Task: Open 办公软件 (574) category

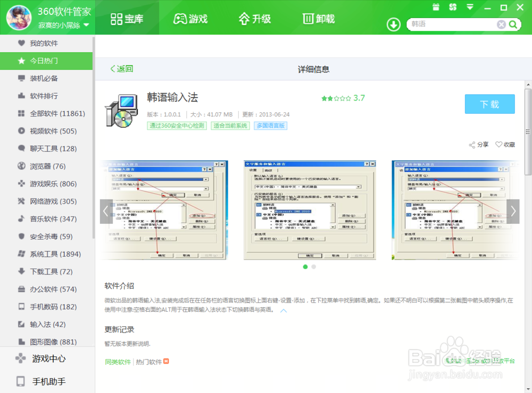Action: point(46,289)
